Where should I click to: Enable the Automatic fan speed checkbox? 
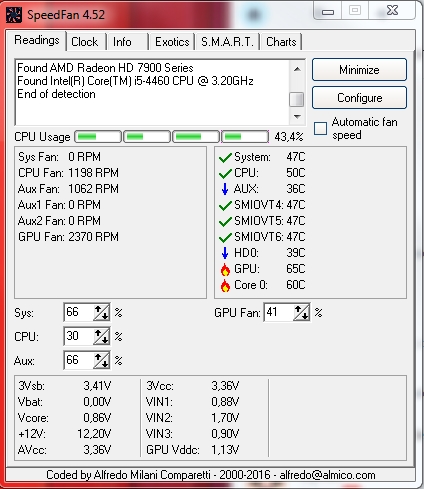(320, 128)
